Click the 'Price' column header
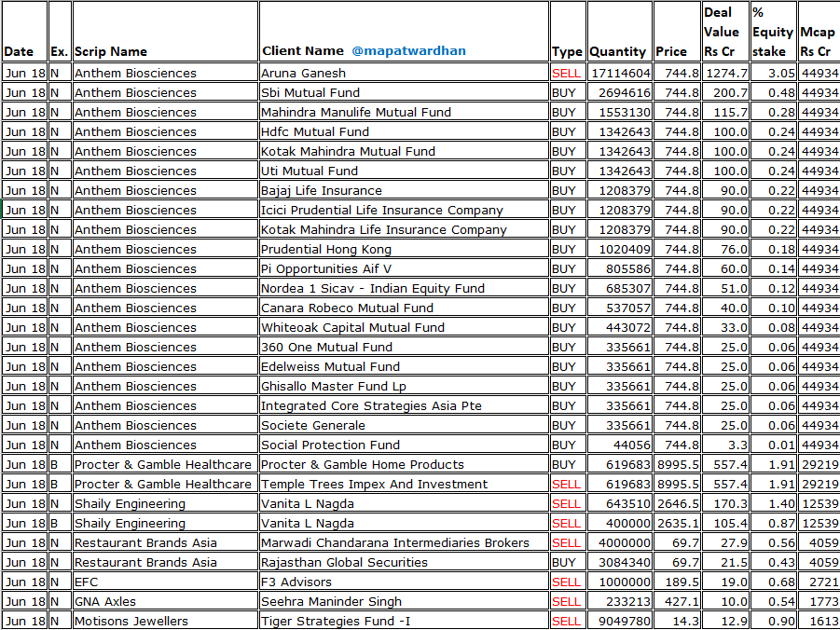 677,31
